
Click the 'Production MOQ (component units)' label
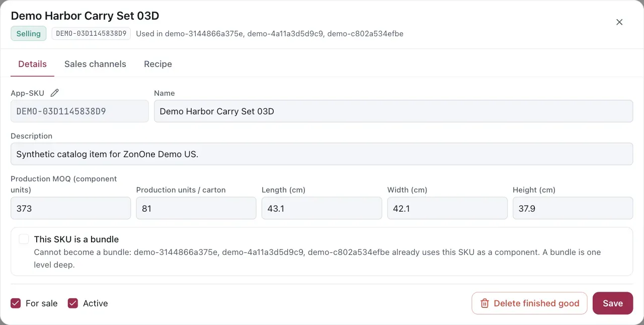click(64, 184)
